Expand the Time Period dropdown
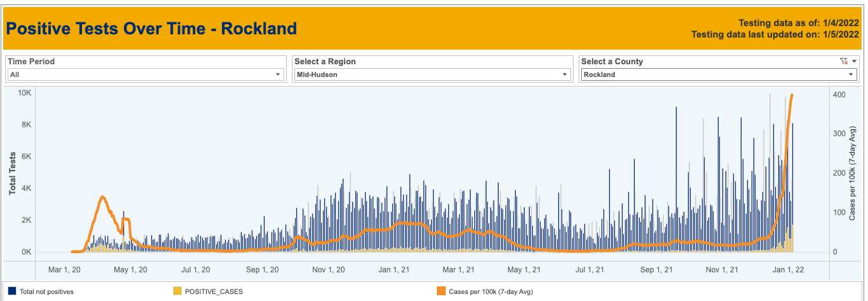This screenshot has width=868, height=301. [277, 74]
